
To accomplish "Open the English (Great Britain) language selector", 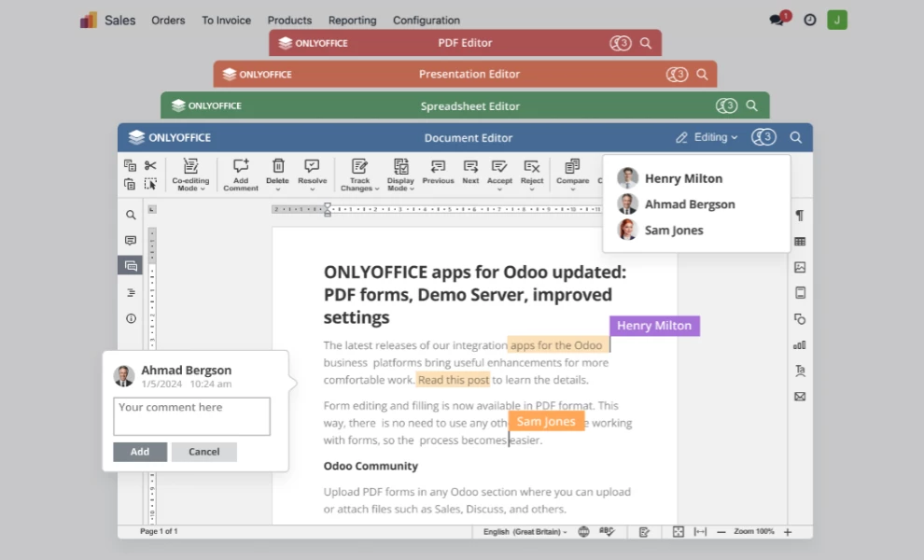I will coord(525,532).
